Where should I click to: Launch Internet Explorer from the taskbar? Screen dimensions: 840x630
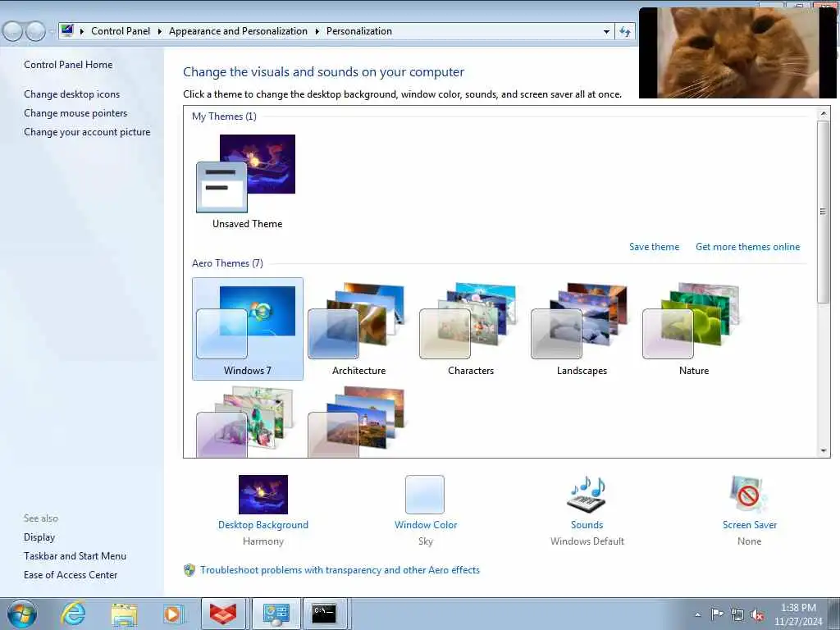[x=73, y=614]
